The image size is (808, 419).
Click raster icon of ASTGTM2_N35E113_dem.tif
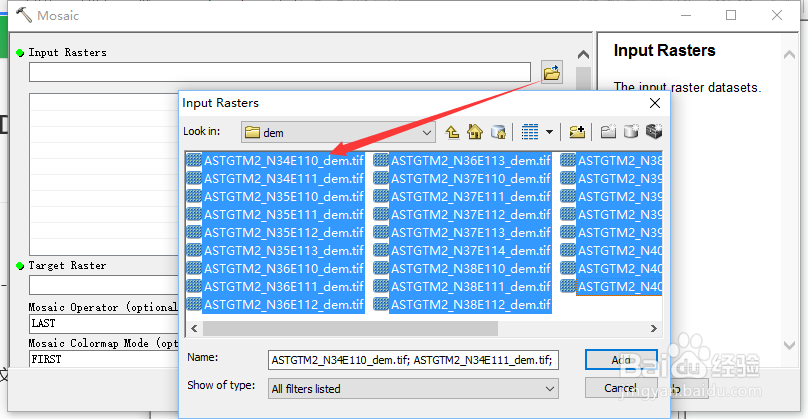tap(194, 250)
